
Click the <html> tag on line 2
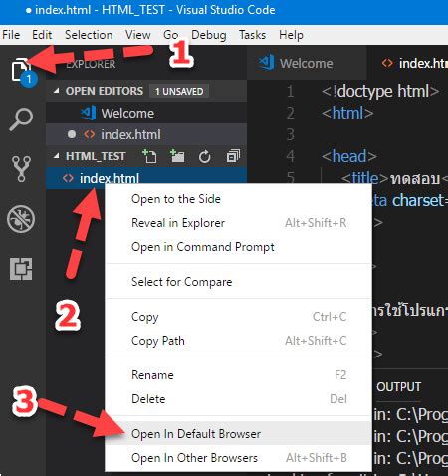click(x=347, y=113)
